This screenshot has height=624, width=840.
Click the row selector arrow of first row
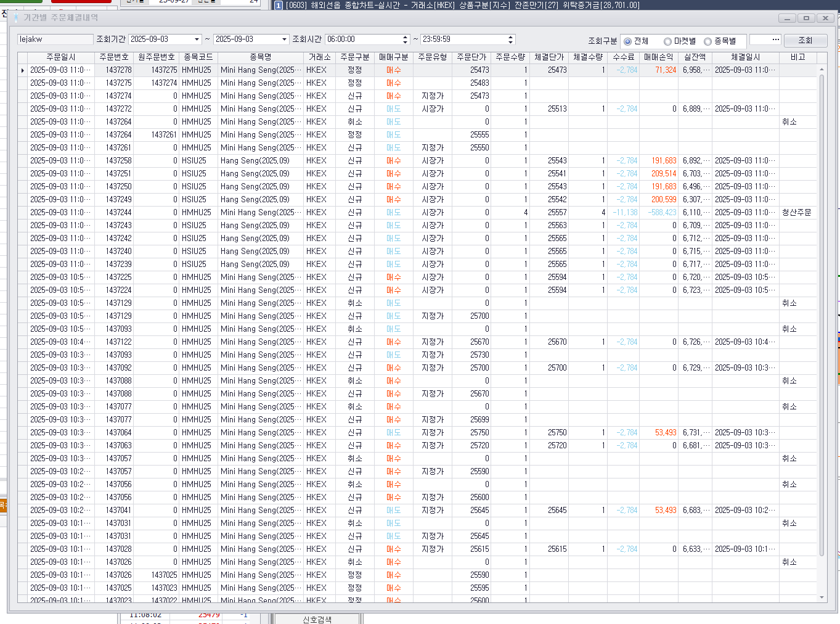[x=23, y=70]
